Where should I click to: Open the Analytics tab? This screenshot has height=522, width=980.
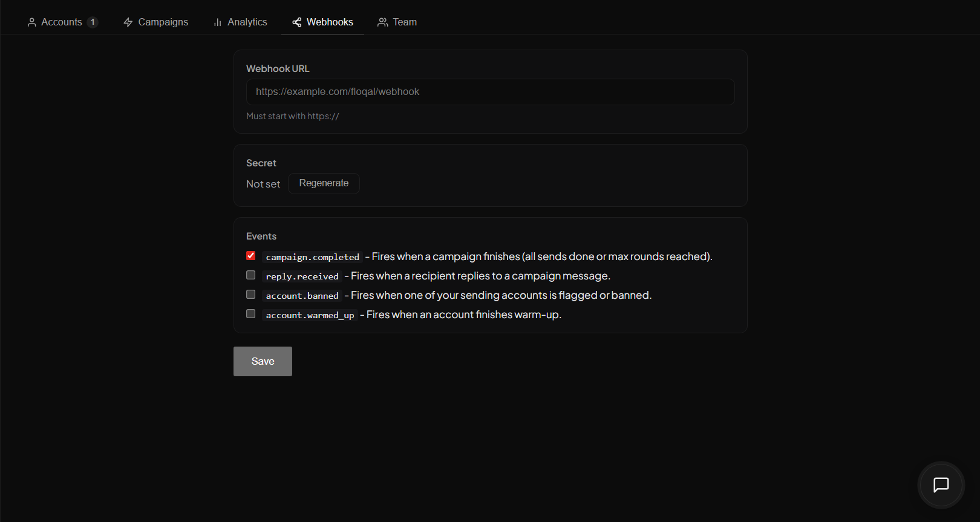coord(240,22)
